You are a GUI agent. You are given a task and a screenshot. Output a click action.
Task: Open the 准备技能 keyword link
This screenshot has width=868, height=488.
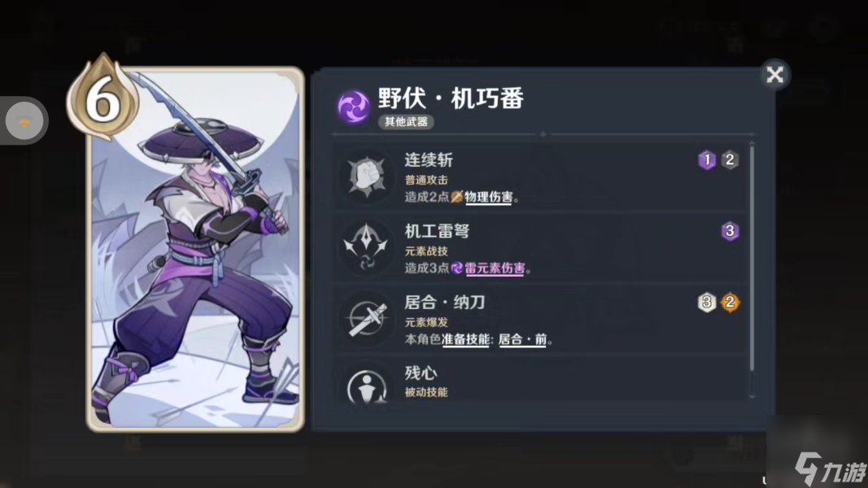[465, 339]
